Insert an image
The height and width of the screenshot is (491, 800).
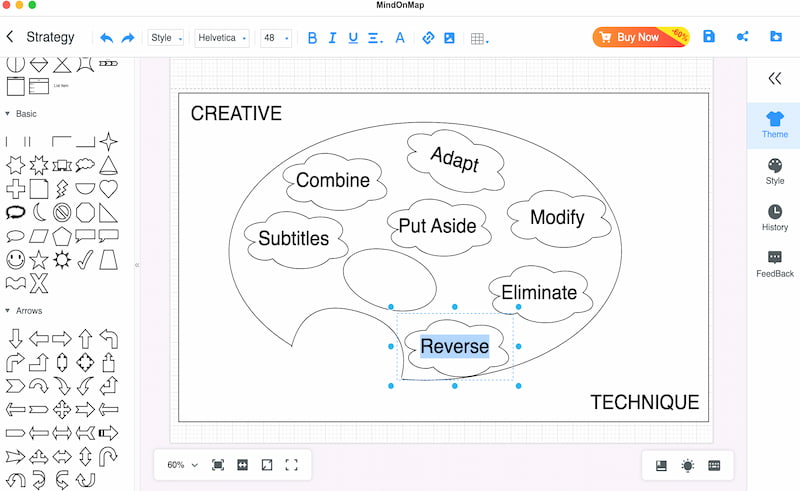pos(449,38)
